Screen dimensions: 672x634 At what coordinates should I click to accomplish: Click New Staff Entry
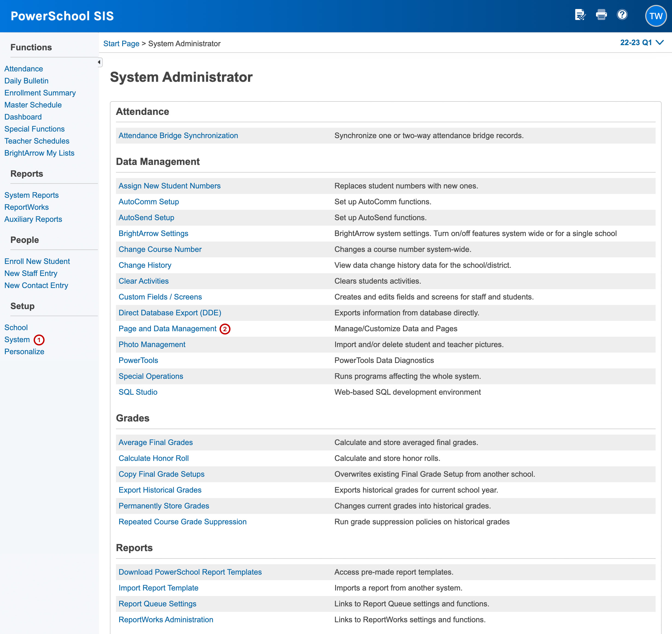click(x=31, y=273)
